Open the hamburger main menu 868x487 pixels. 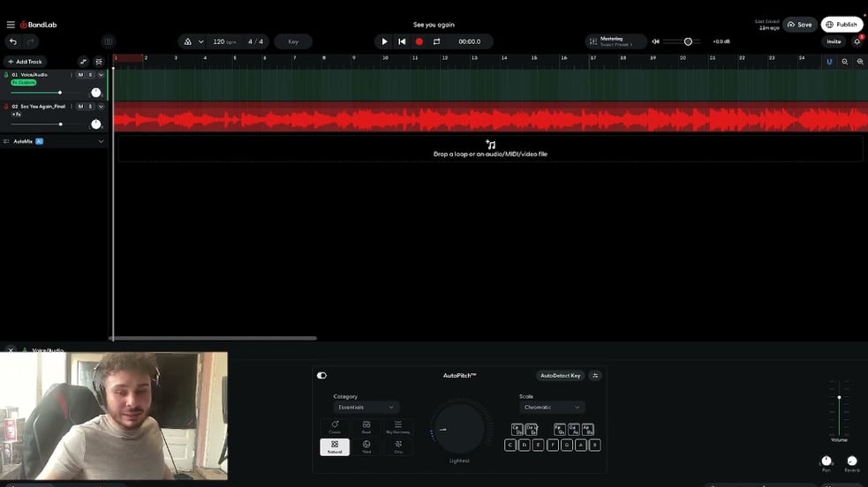tap(11, 25)
